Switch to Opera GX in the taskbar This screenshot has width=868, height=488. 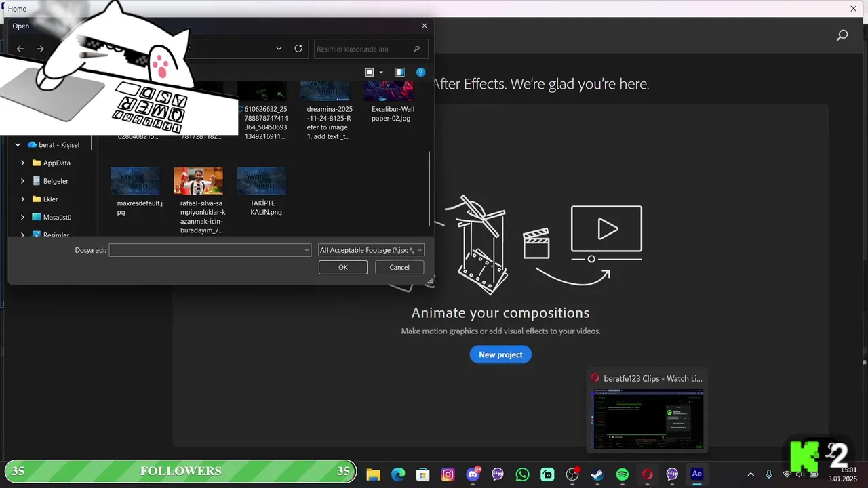[647, 474]
